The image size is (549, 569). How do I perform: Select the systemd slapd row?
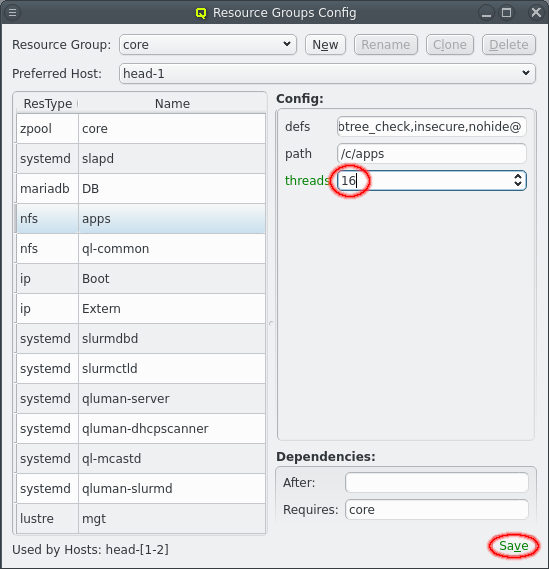(141, 159)
